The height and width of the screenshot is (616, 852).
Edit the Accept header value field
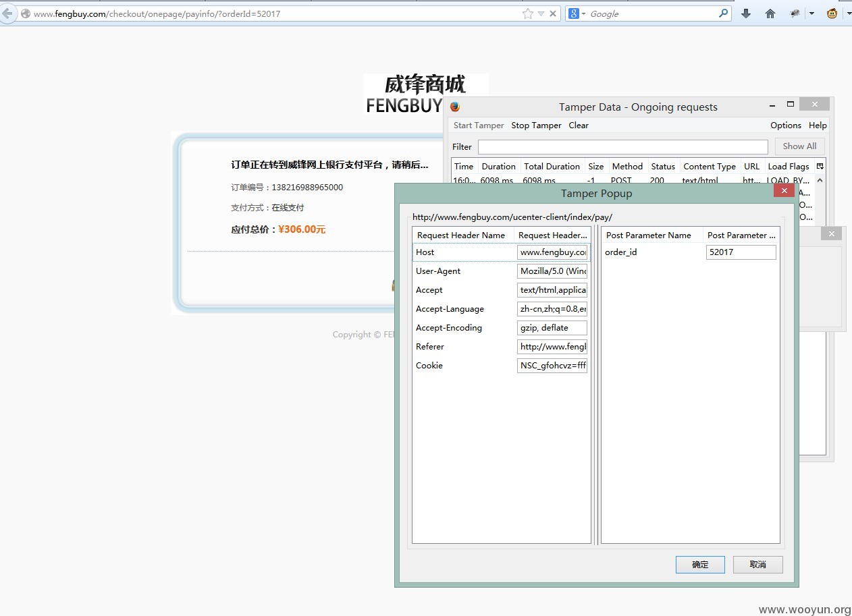(552, 290)
